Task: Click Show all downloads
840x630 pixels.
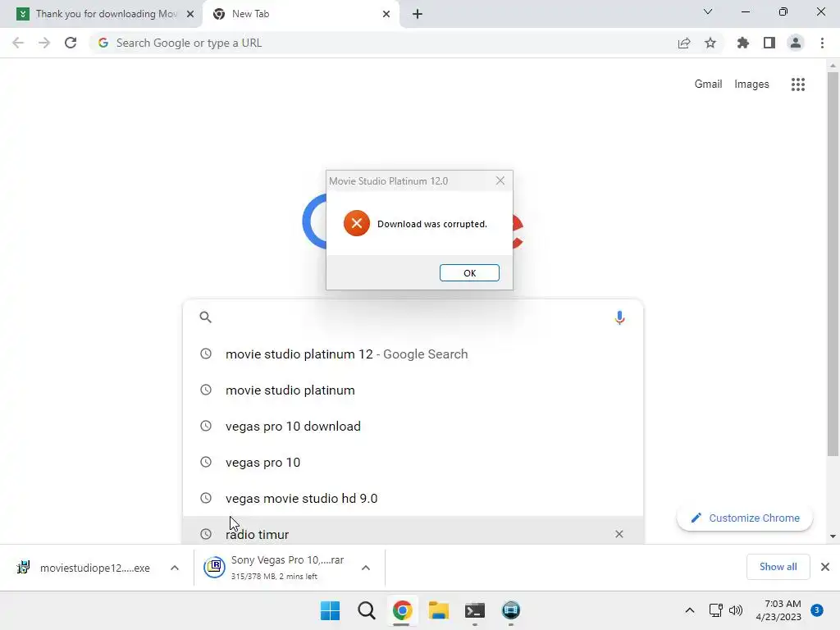Action: point(778,567)
